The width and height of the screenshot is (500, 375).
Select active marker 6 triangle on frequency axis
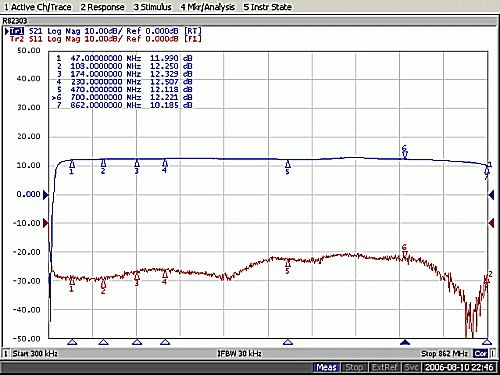click(405, 342)
